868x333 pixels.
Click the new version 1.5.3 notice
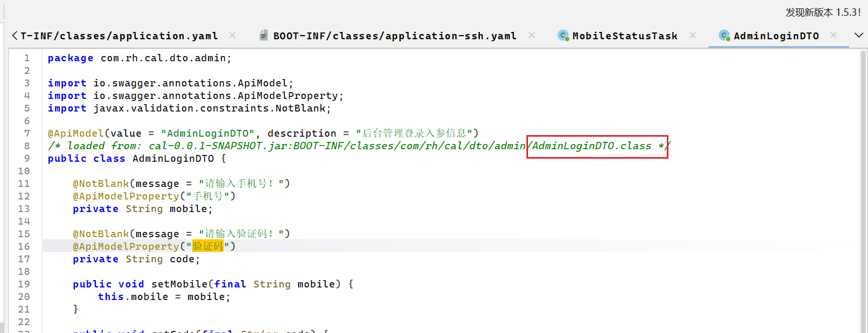pos(822,12)
